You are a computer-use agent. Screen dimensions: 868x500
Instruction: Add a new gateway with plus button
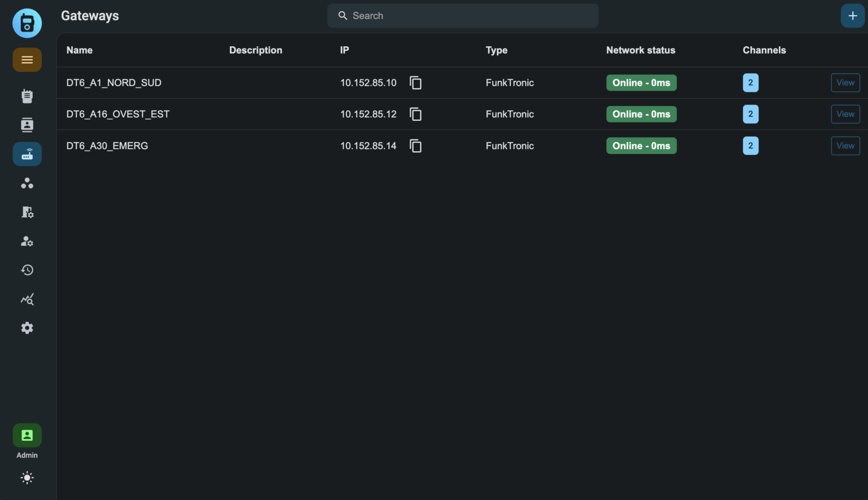pos(852,16)
